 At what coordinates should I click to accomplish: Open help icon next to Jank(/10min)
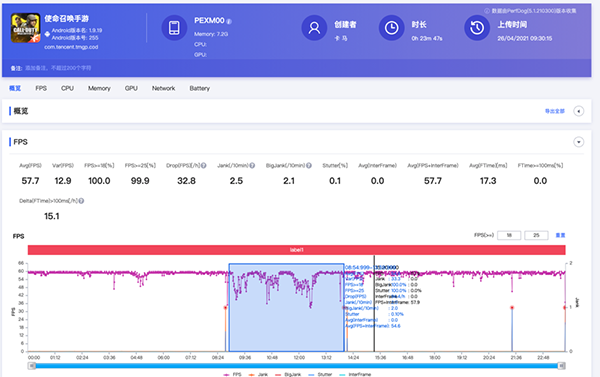click(252, 165)
